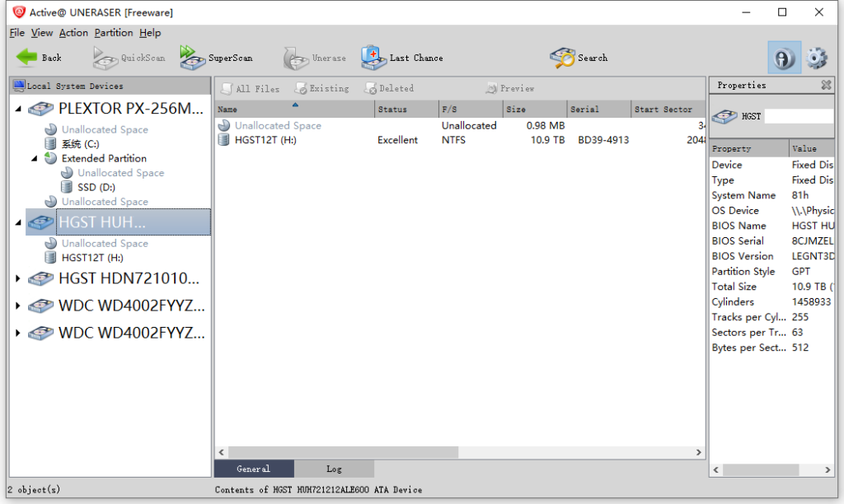Select HGST12T (H:) row in file list
This screenshot has height=504, width=844.
coord(460,140)
